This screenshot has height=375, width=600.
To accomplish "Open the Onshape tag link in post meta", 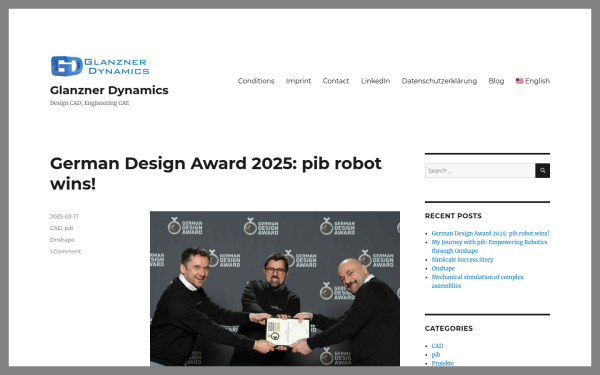I will 62,240.
